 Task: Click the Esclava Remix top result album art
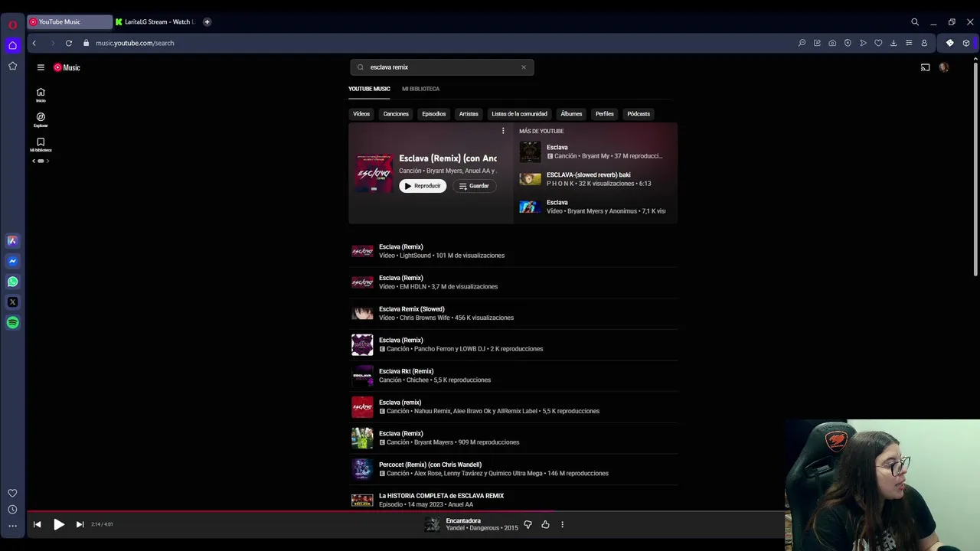tap(374, 173)
